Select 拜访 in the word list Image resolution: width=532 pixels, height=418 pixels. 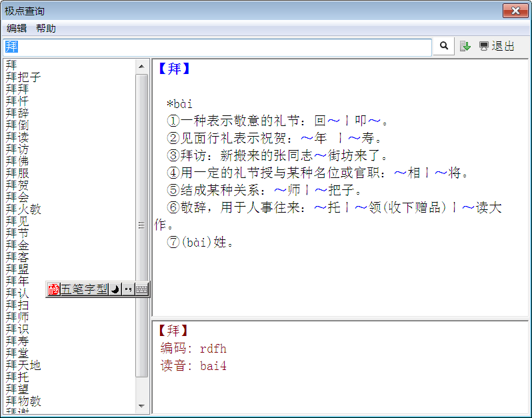point(17,149)
